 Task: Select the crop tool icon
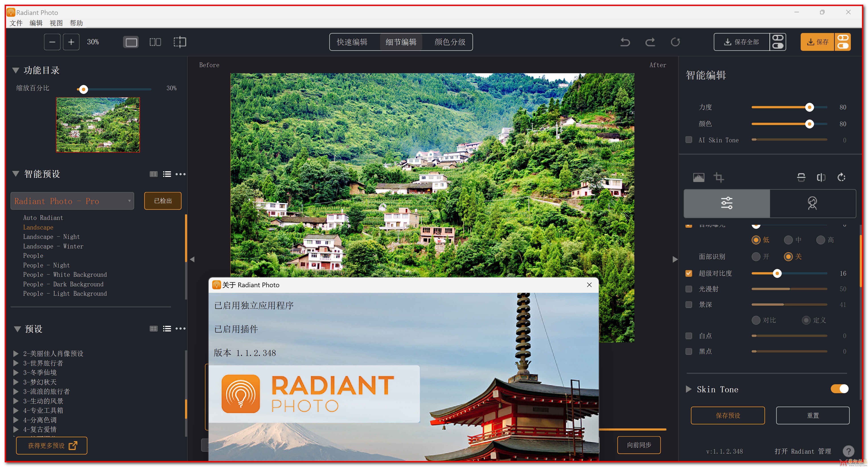(719, 177)
